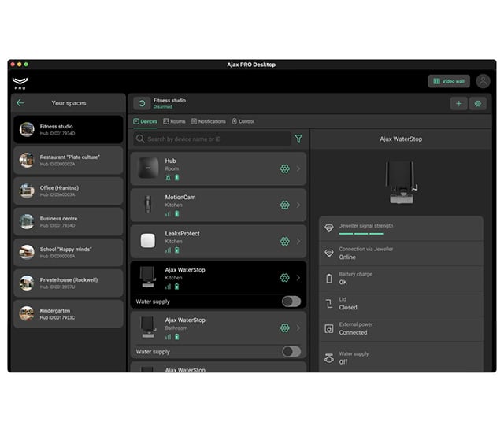The height and width of the screenshot is (433, 504).
Task: Open Hub settings gear icon
Action: coord(285,168)
